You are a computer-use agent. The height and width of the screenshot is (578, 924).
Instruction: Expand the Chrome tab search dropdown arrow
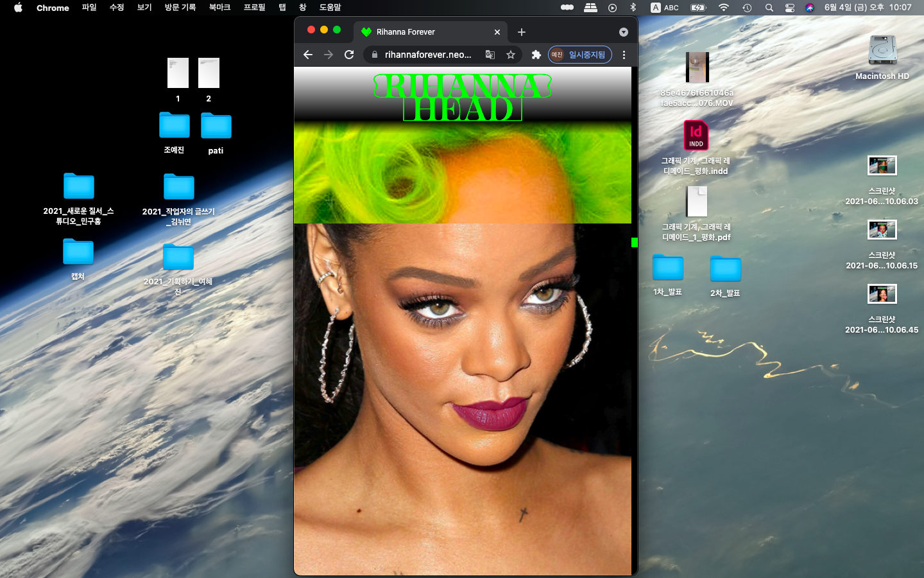tap(623, 32)
